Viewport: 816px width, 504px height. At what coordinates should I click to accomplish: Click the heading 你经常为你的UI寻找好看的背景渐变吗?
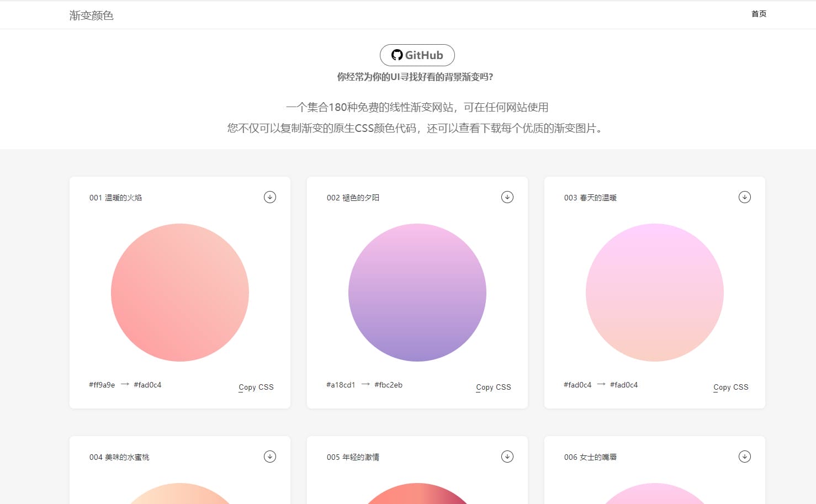pyautogui.click(x=415, y=77)
